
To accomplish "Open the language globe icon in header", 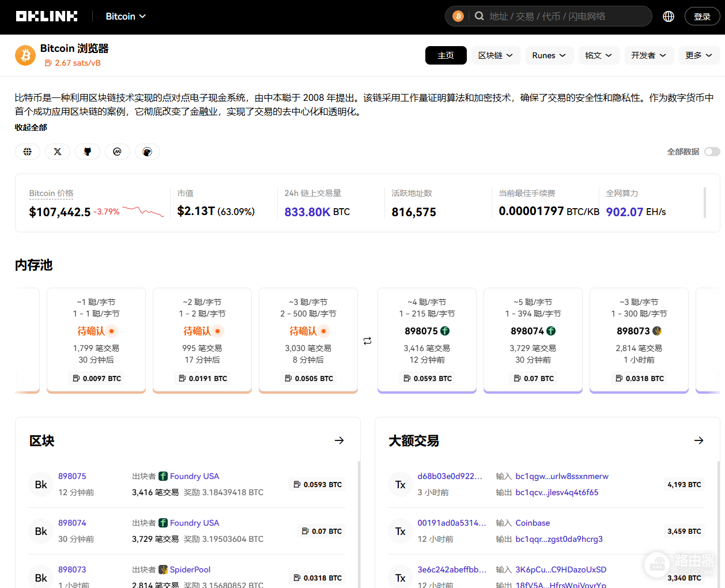I will click(x=669, y=16).
